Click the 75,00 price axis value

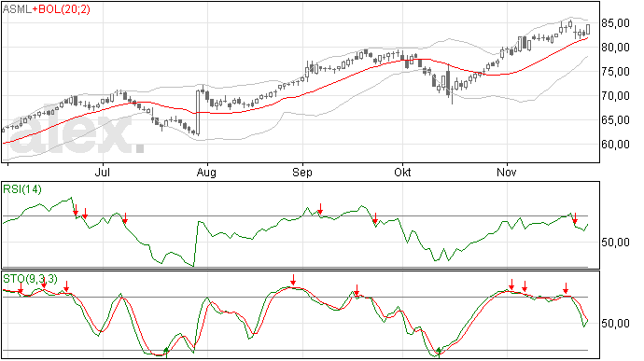pyautogui.click(x=615, y=72)
